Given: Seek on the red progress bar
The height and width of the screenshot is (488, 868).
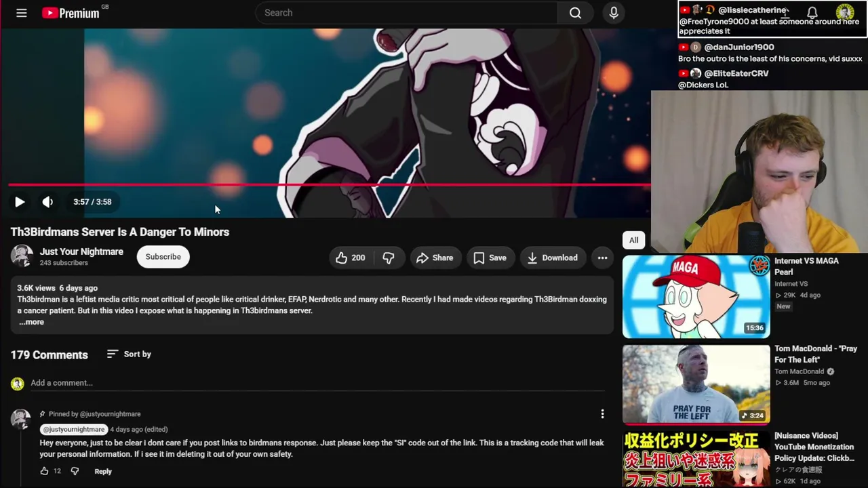Looking at the screenshot, I should [330, 184].
